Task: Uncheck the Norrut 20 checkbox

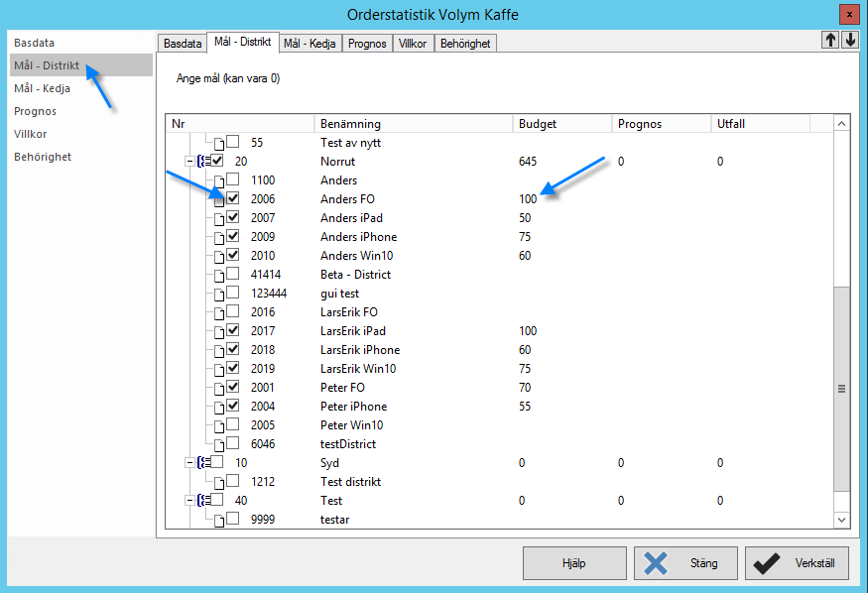Action: (x=217, y=161)
